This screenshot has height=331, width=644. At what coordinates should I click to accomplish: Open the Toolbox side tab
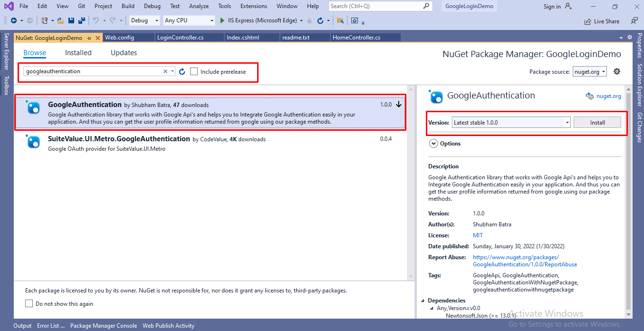(6, 85)
